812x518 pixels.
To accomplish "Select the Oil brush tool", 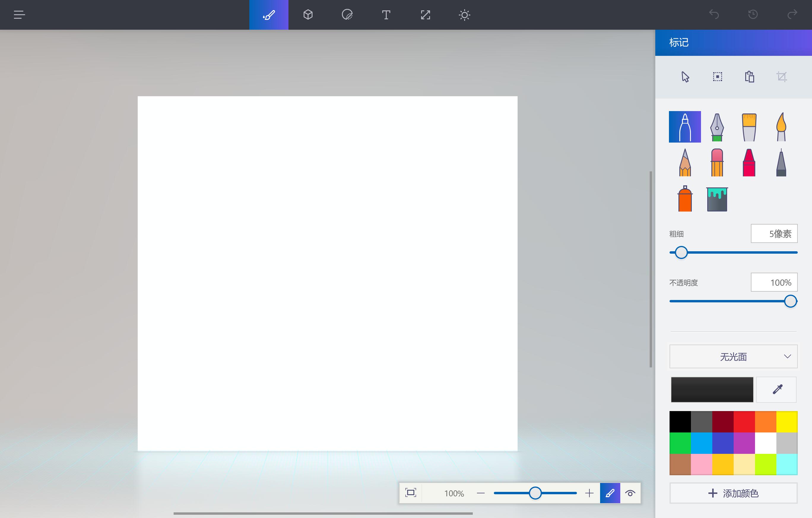I will 749,127.
